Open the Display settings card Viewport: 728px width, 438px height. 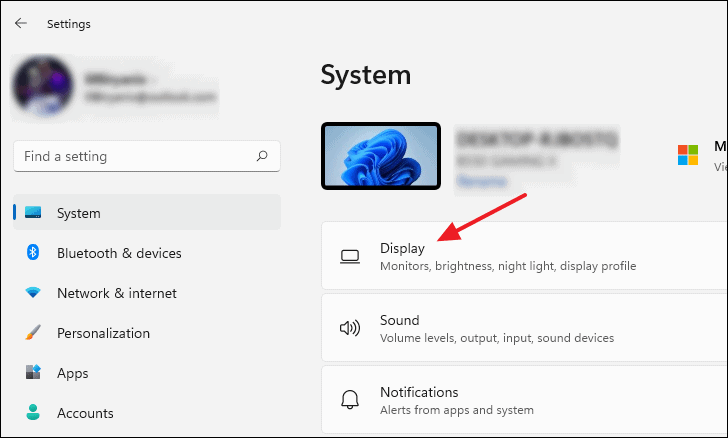click(x=525, y=255)
